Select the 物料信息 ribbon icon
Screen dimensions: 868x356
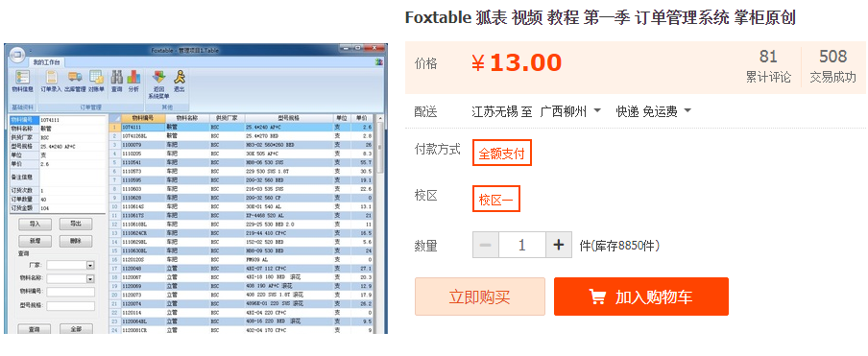23,82
